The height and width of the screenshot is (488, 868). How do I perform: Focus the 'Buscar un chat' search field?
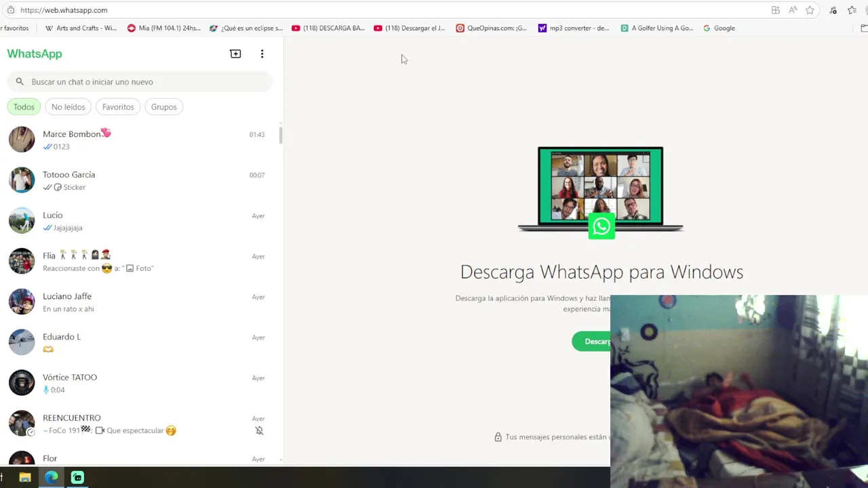140,81
